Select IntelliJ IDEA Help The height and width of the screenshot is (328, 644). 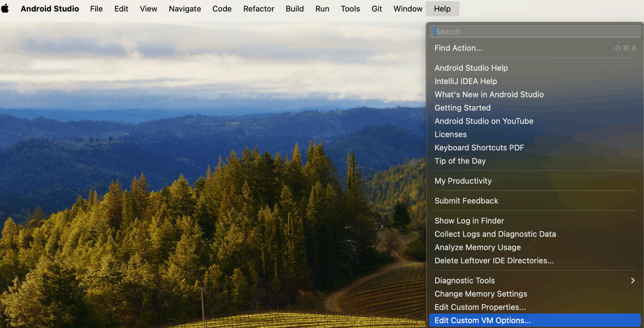[535, 81]
